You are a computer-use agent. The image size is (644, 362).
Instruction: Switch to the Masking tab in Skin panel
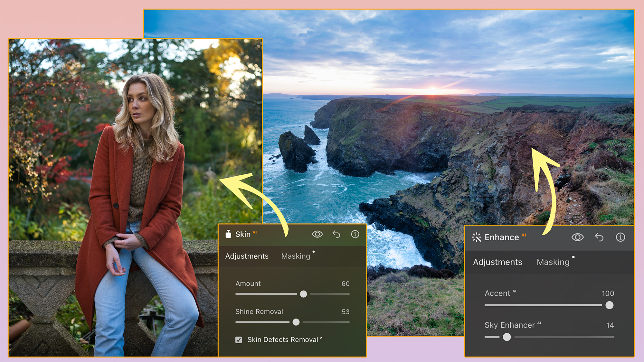tap(296, 256)
